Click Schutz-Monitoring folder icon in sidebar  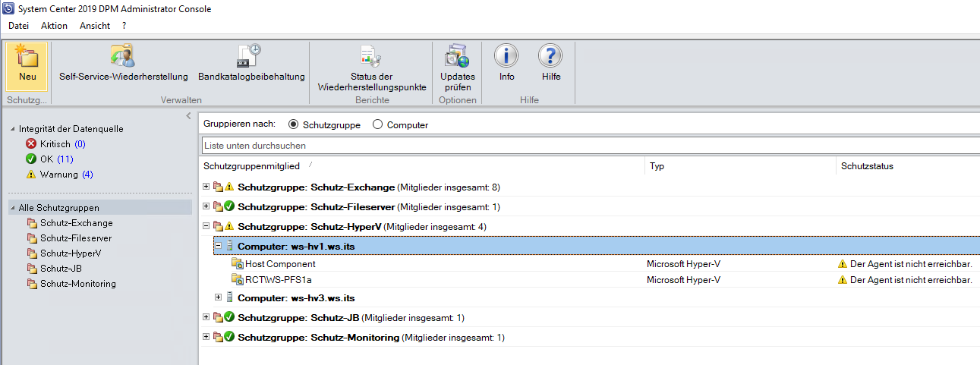pos(32,284)
